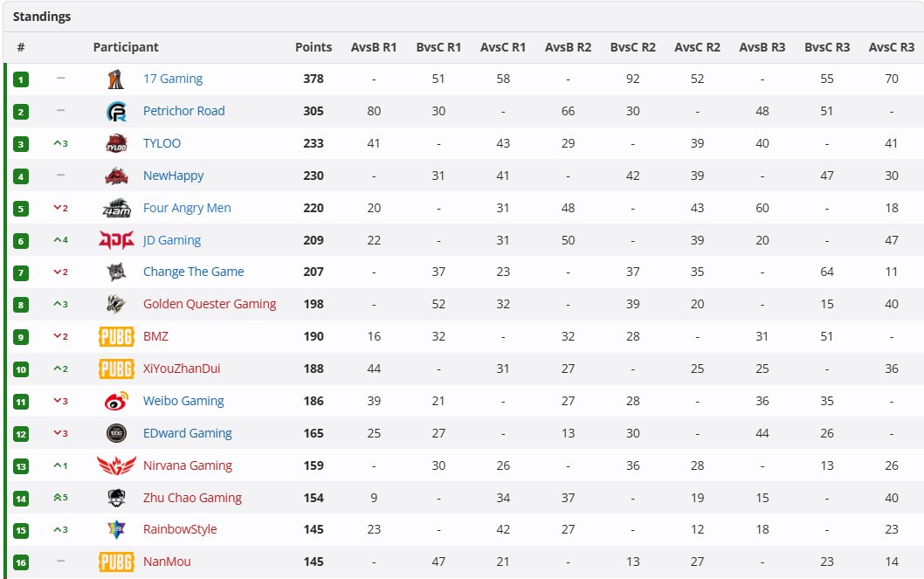The width and height of the screenshot is (924, 579).
Task: Open the 17 Gaming team link
Action: click(x=173, y=79)
